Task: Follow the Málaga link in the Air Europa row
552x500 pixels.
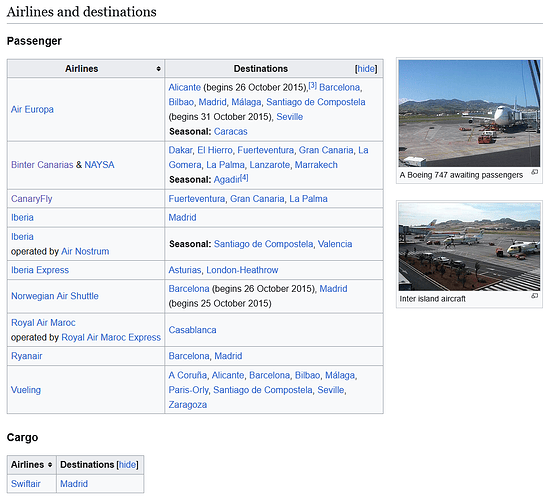Action: 246,102
